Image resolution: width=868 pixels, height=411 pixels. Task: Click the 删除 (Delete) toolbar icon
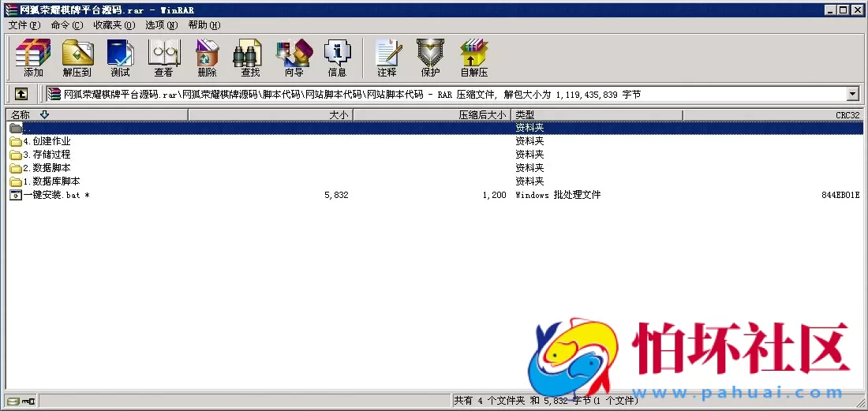pyautogui.click(x=207, y=58)
